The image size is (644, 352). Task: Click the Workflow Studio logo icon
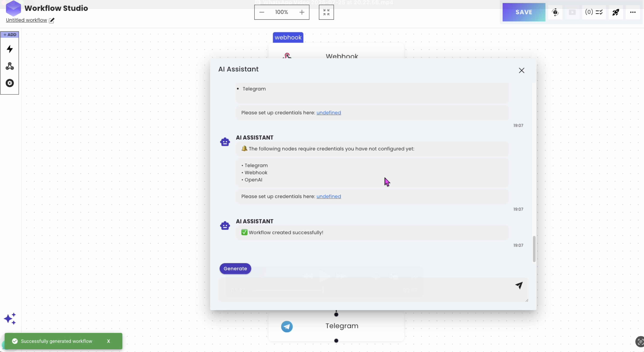[13, 8]
